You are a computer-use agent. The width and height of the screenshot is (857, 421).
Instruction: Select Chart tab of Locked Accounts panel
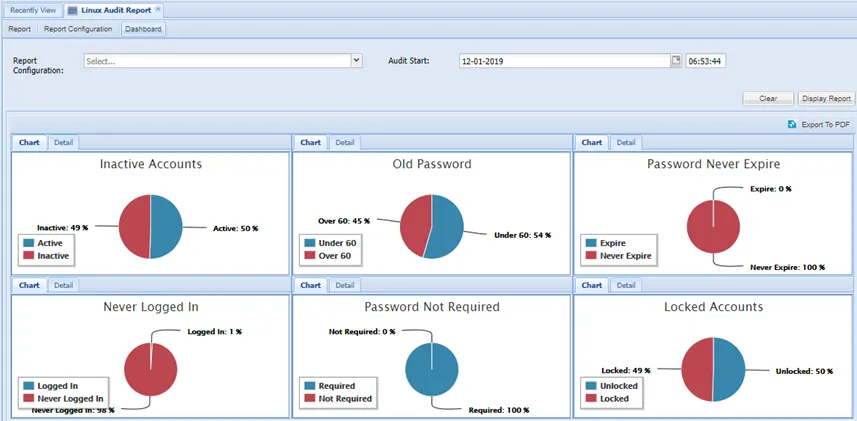pyautogui.click(x=591, y=285)
